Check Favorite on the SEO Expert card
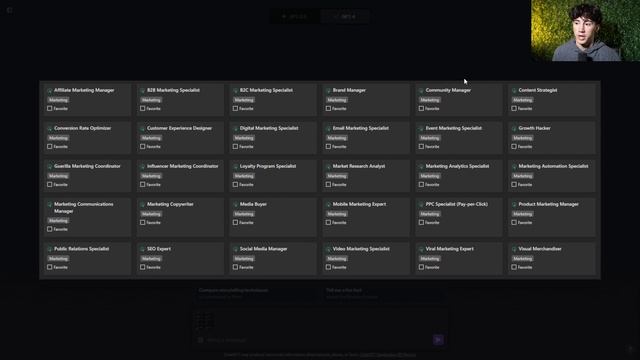 142,267
